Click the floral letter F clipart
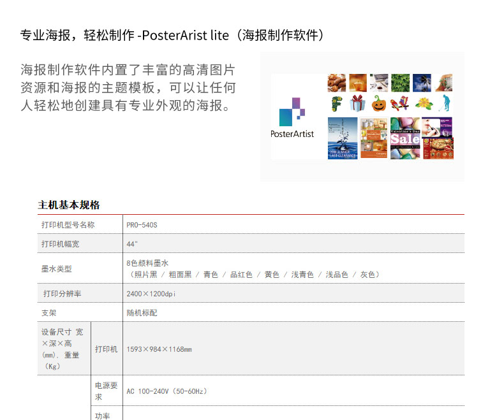 (x=336, y=103)
